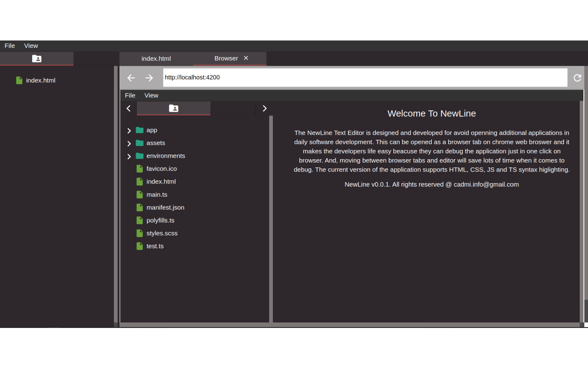This screenshot has height=368, width=588.
Task: Click the environments folder icon
Action: click(140, 156)
